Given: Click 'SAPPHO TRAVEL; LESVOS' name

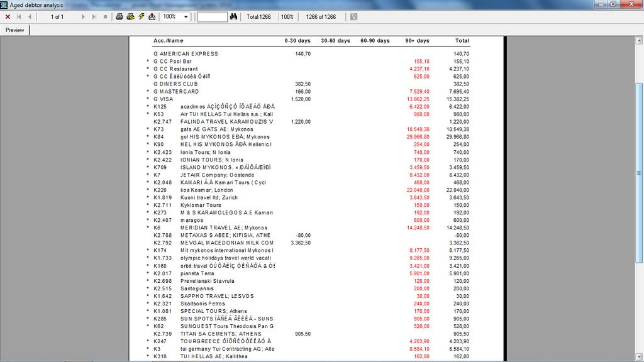Looking at the screenshot, I should pos(217,296).
